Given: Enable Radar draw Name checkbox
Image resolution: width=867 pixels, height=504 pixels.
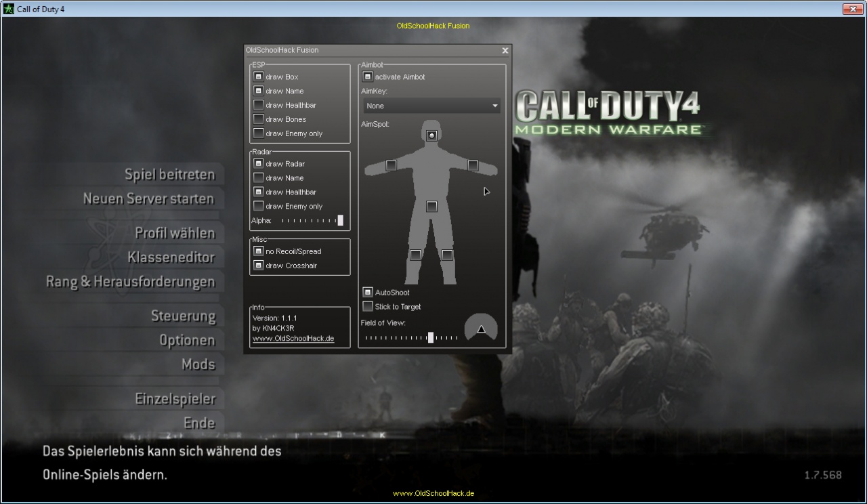Looking at the screenshot, I should pyautogui.click(x=258, y=178).
